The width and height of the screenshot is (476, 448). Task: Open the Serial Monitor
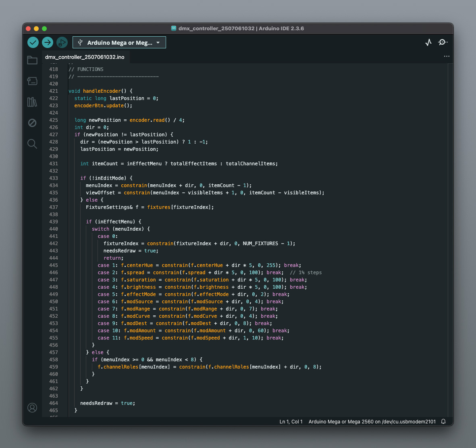tap(443, 42)
